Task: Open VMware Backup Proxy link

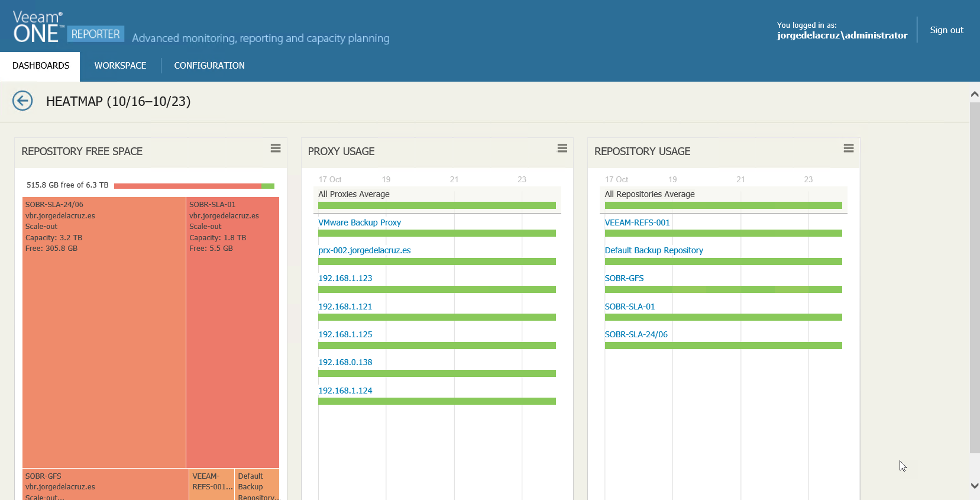Action: [360, 222]
